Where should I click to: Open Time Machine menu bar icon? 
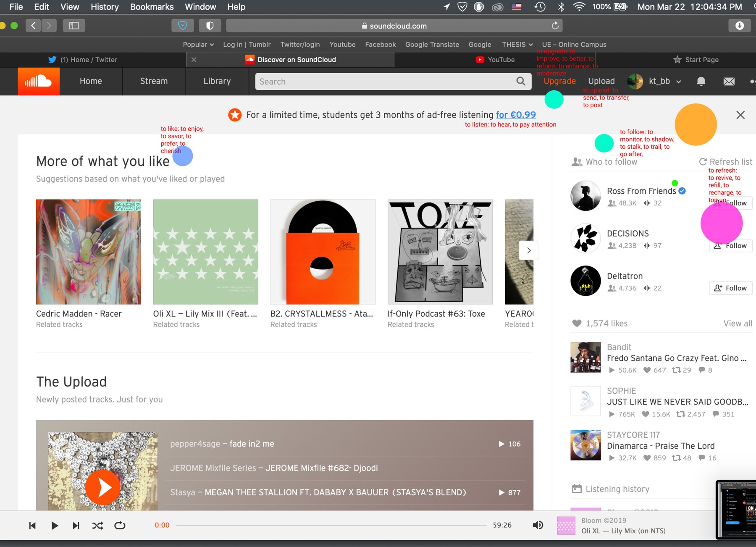pos(540,7)
